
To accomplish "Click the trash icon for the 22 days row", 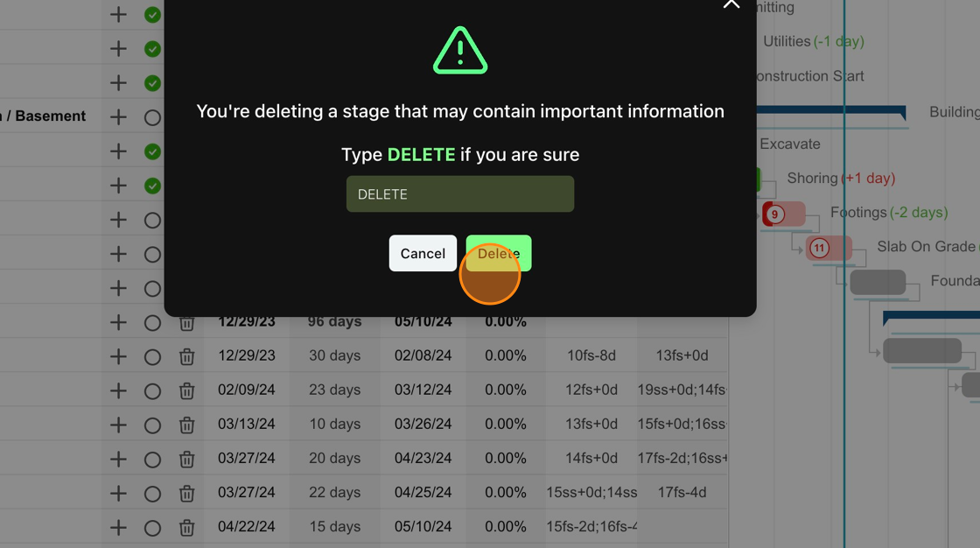I will (186, 494).
